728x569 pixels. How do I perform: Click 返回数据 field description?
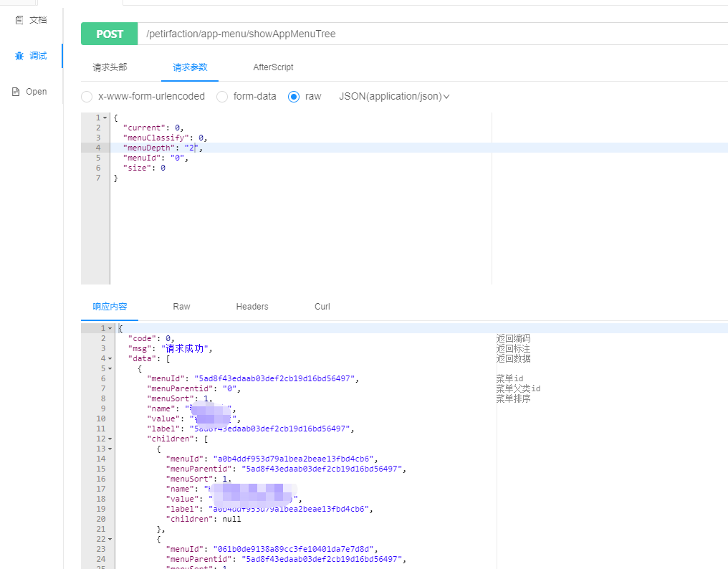513,358
